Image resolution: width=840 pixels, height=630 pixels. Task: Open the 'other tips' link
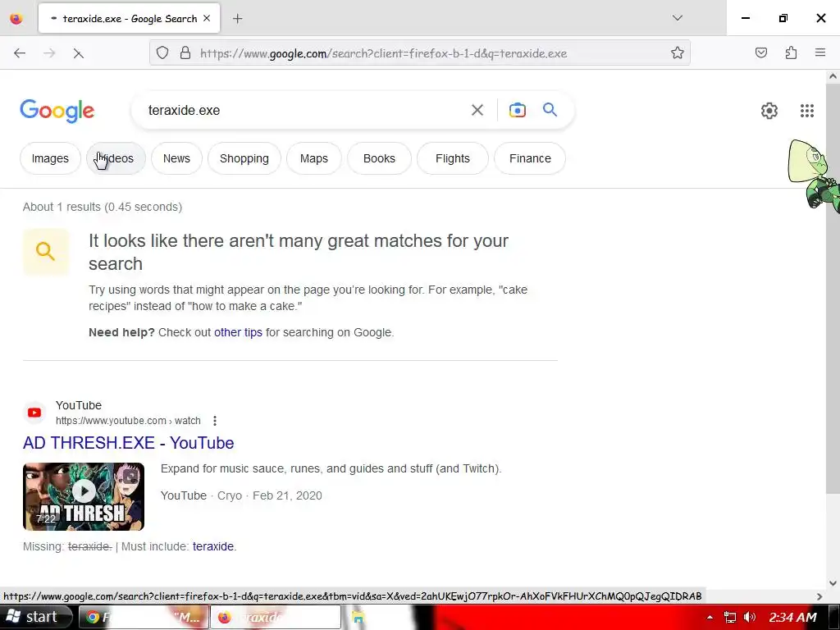238,333
